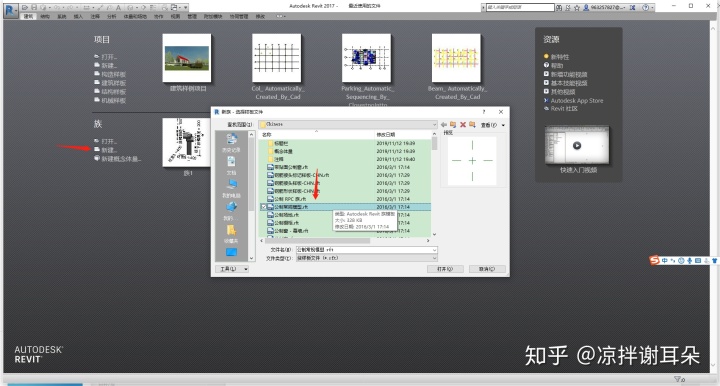This screenshot has height=386, width=720.
Task: Switch to the 修改 ribbon tab
Action: [x=260, y=17]
